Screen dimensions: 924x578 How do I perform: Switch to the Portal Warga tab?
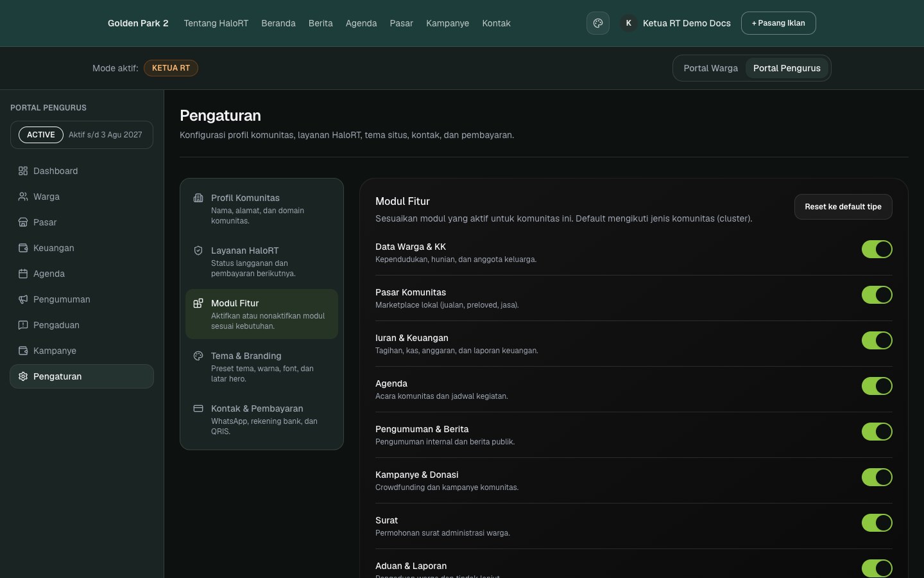coord(710,68)
